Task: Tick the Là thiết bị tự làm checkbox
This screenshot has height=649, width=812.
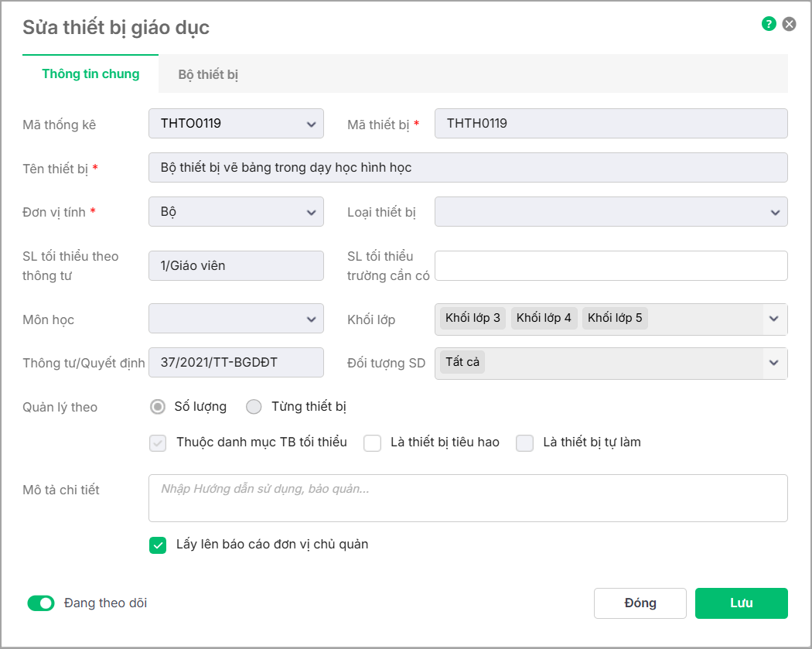Action: click(525, 443)
